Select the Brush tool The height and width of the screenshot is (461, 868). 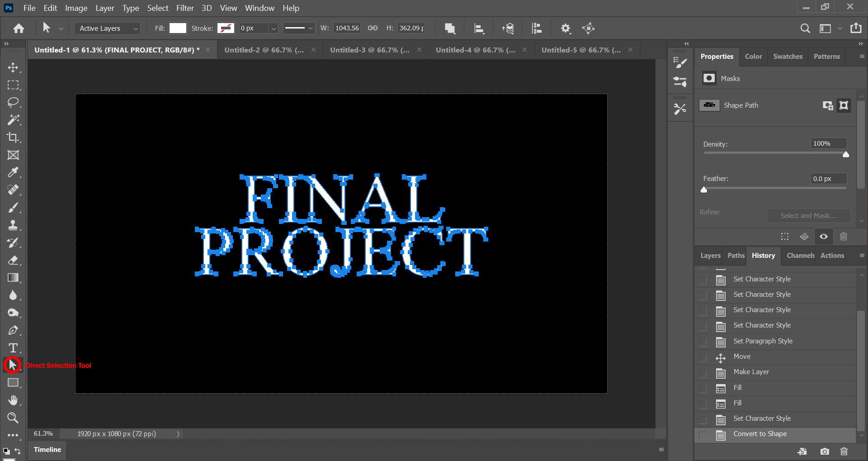click(x=13, y=208)
